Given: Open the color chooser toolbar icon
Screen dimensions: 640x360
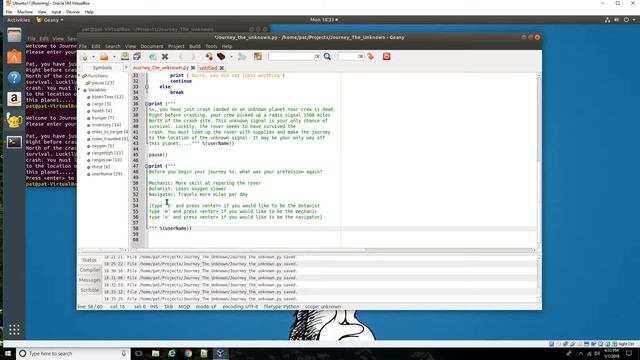Looking at the screenshot, I should click(258, 56).
